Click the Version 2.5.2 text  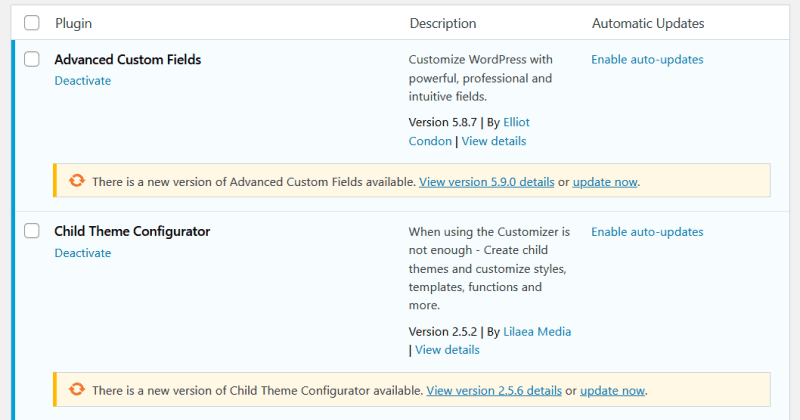[442, 332]
